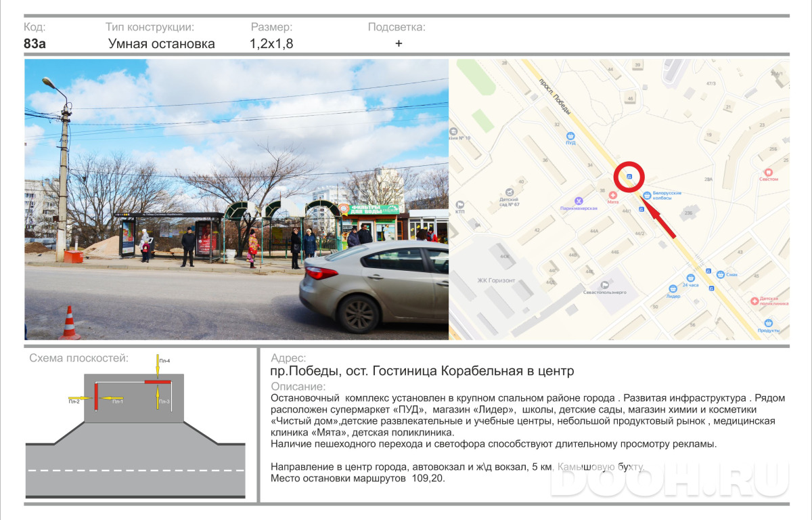Click the Описание: label

click(x=298, y=387)
